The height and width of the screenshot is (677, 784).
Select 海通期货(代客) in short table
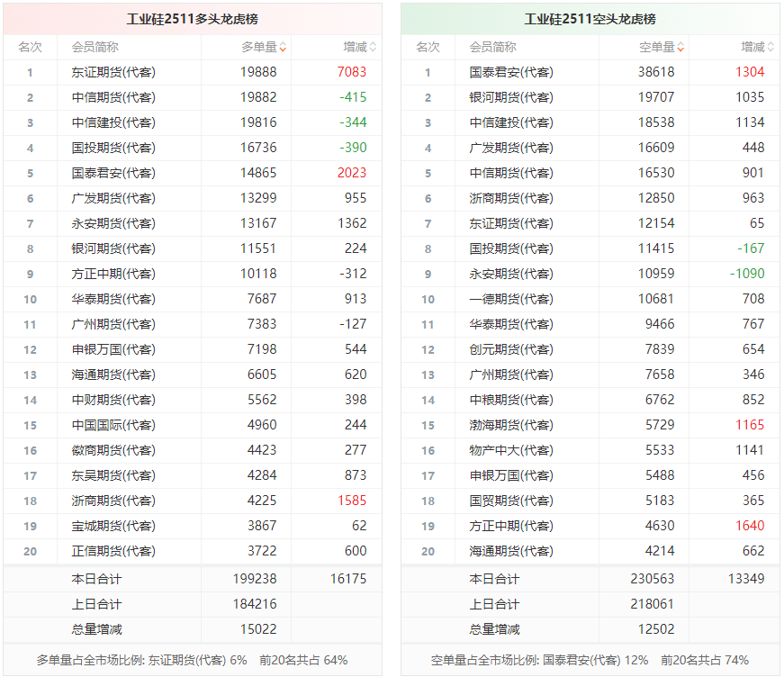click(x=511, y=551)
